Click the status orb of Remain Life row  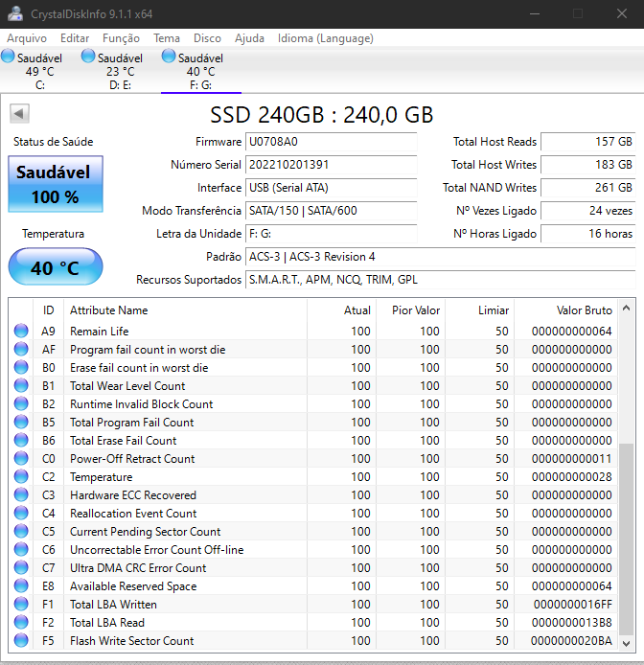(x=21, y=331)
